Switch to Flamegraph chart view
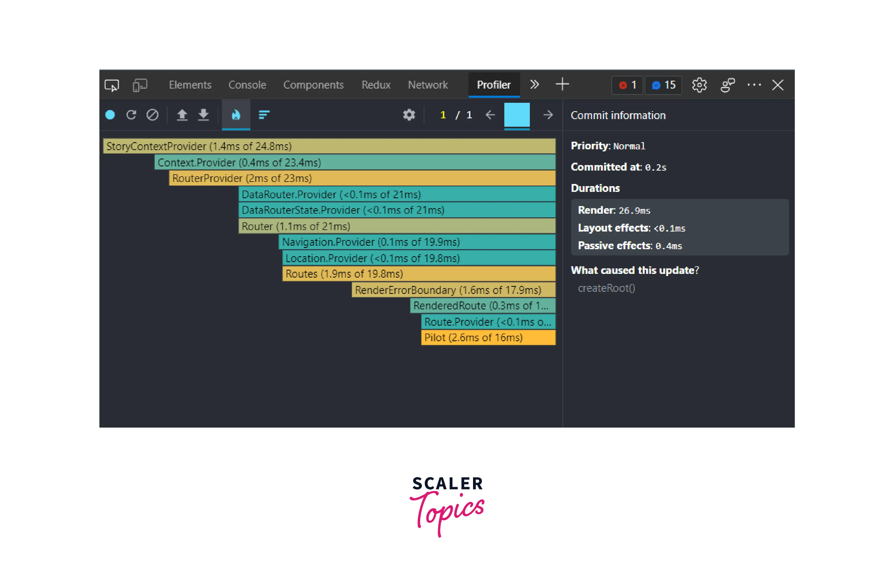 click(x=236, y=115)
